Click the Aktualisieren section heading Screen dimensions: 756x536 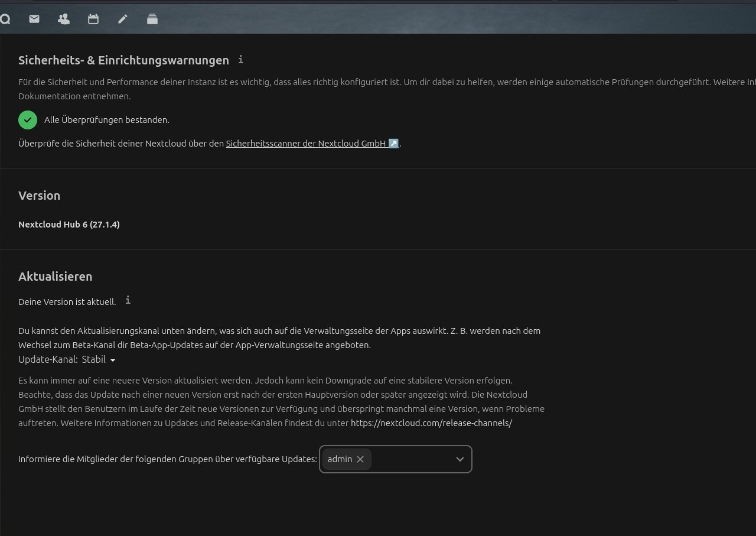click(x=56, y=277)
